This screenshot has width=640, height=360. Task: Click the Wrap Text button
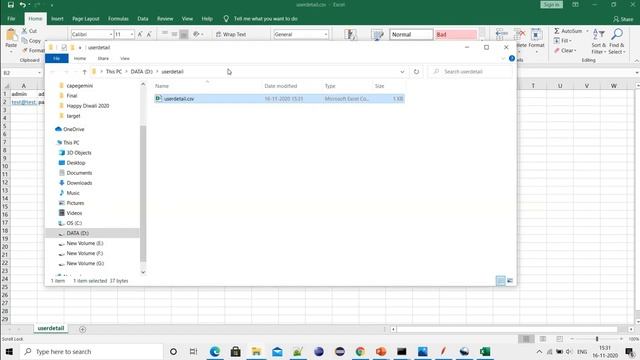[231, 34]
